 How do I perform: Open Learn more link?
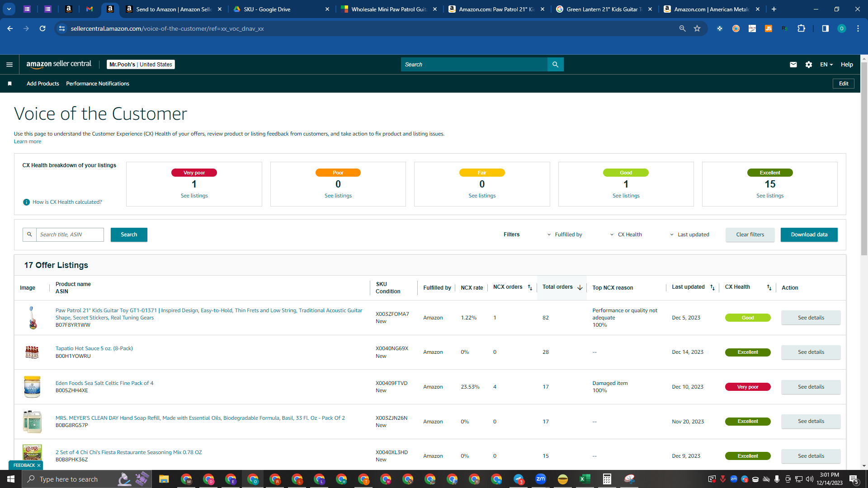coord(28,141)
